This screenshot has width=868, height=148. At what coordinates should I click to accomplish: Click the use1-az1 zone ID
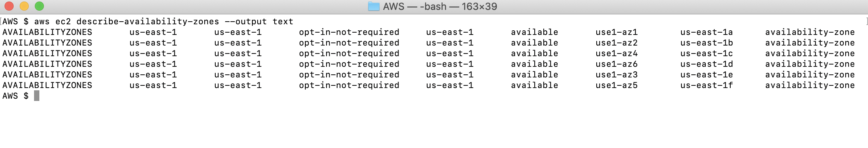pyautogui.click(x=616, y=32)
